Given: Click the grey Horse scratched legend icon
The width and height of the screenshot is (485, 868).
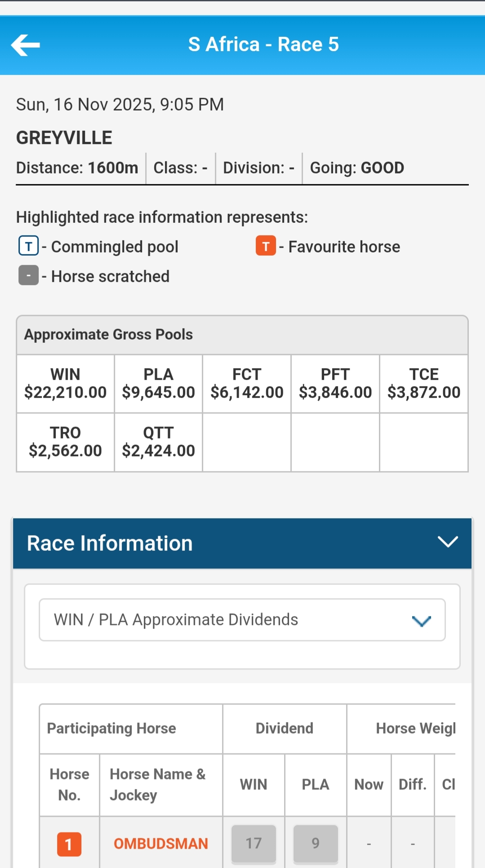Looking at the screenshot, I should click(x=28, y=275).
